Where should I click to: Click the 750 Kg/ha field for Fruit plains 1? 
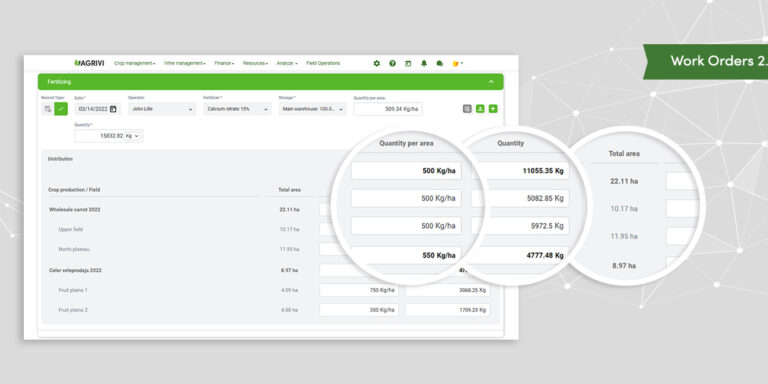click(359, 290)
